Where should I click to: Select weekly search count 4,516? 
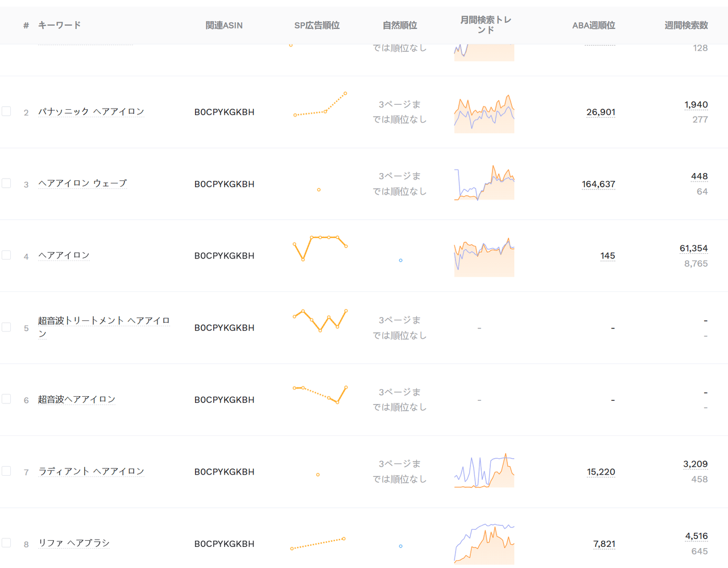tap(697, 536)
